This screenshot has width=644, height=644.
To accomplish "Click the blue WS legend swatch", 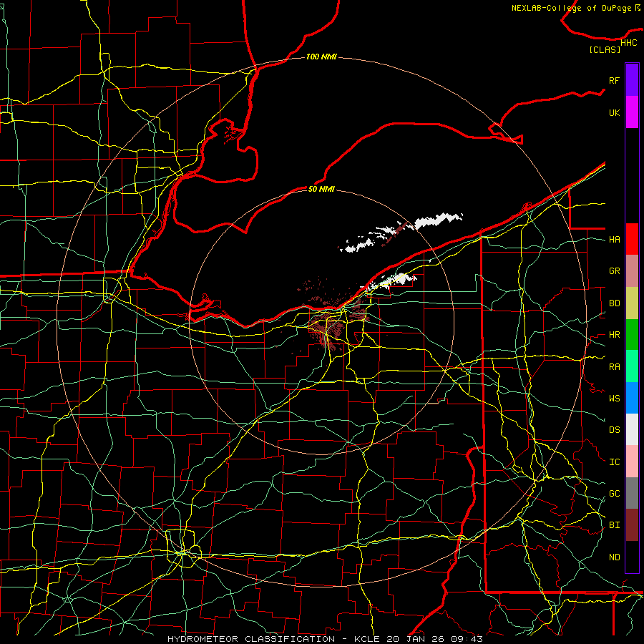I will tap(632, 398).
